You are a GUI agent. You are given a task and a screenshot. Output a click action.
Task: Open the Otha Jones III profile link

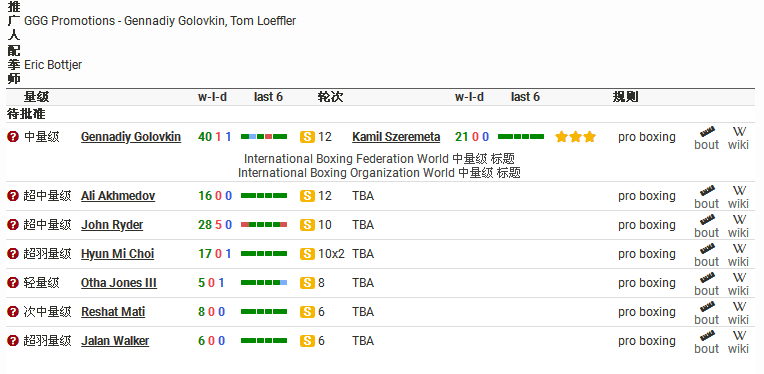(x=119, y=283)
